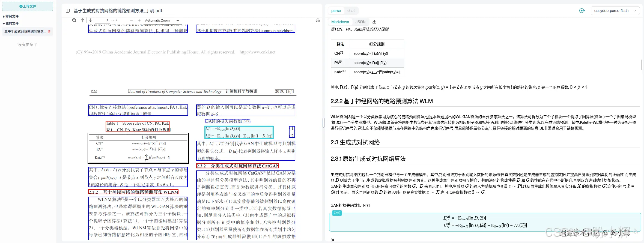Click the http://www.cnki.net link text
The height and width of the screenshot is (243, 644).
[257, 52]
